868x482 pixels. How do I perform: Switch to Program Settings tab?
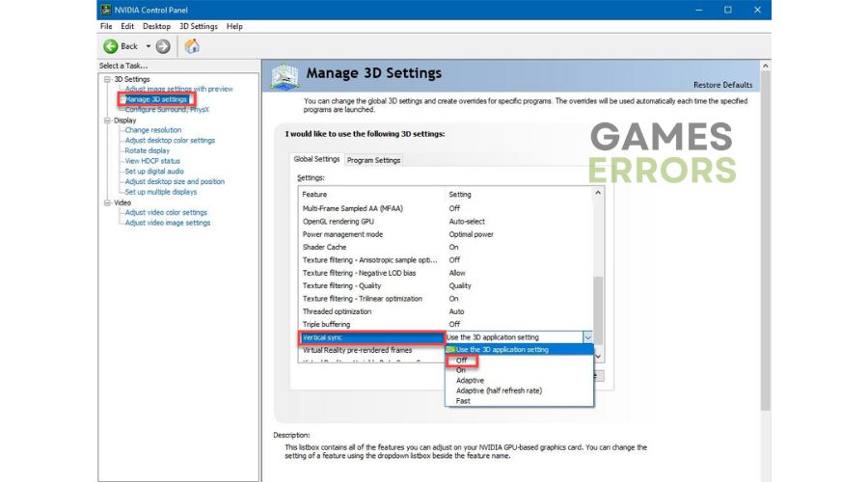click(x=373, y=160)
